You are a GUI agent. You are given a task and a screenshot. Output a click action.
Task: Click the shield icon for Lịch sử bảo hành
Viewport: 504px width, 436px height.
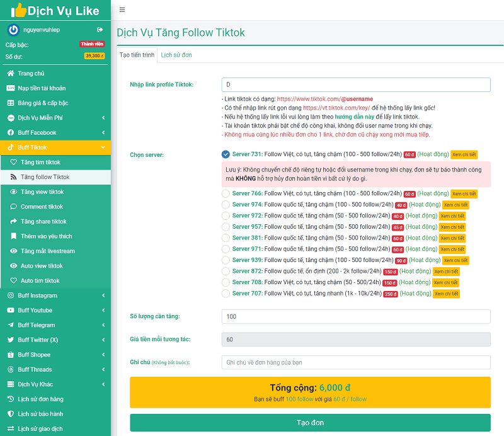[11, 414]
